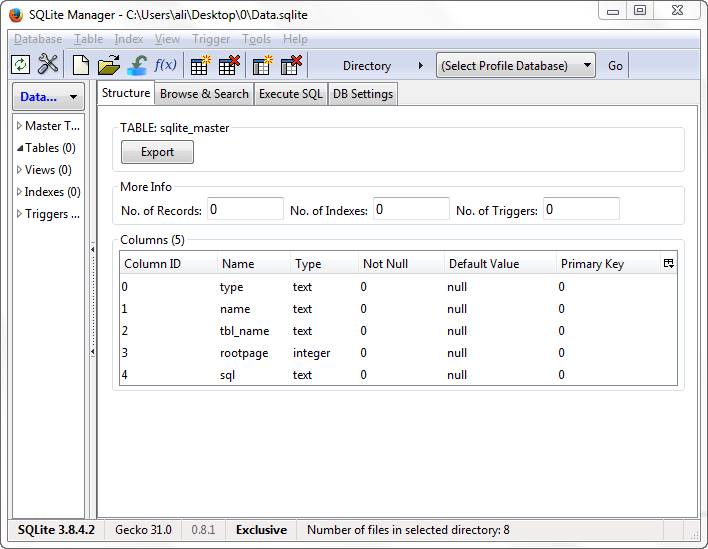
Task: Expand the Indexes (0) tree node
Action: 19,192
